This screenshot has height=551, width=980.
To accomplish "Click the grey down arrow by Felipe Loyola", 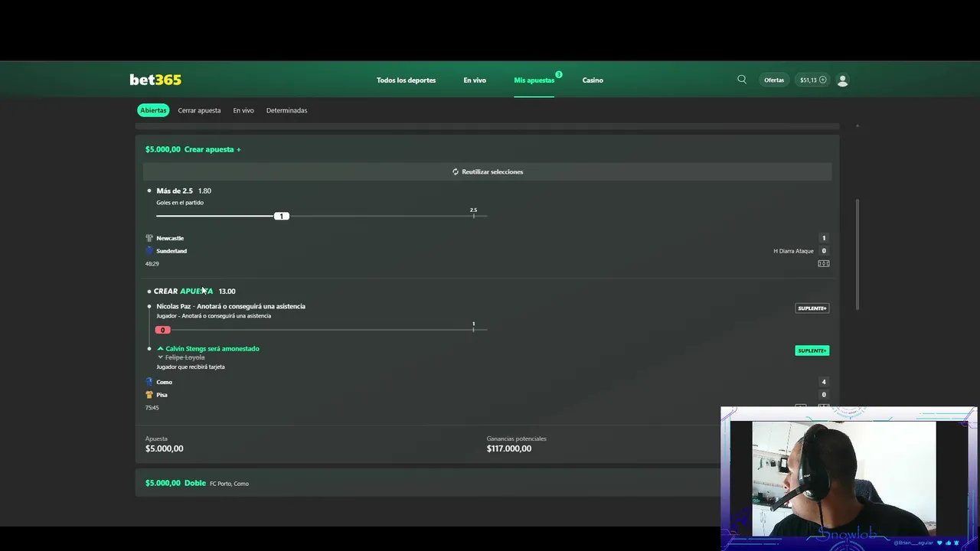I will point(161,357).
